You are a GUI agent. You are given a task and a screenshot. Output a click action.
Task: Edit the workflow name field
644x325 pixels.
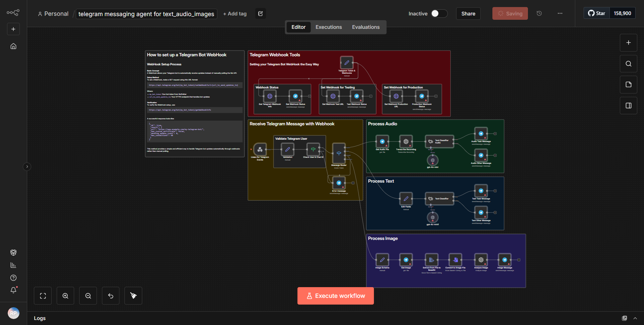click(x=146, y=14)
